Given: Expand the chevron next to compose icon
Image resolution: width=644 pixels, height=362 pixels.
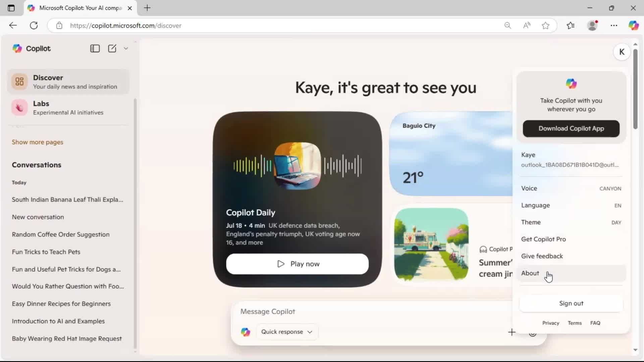Looking at the screenshot, I should pyautogui.click(x=126, y=49).
